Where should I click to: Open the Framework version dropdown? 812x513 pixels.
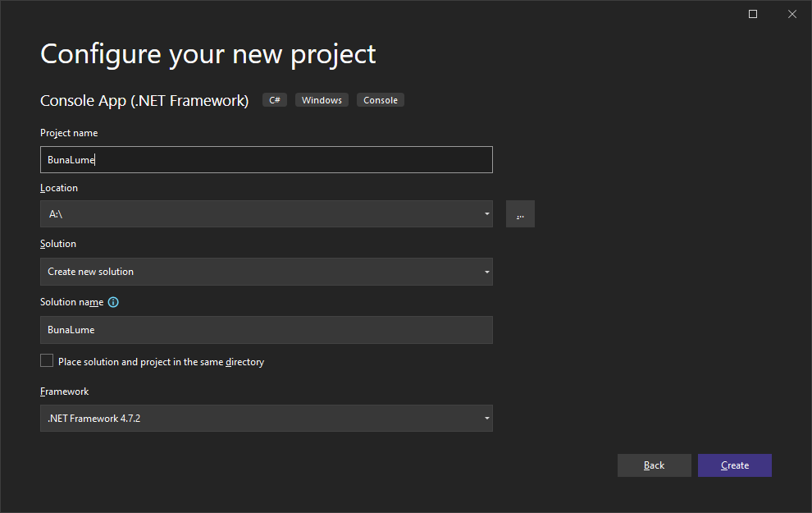pyautogui.click(x=266, y=418)
